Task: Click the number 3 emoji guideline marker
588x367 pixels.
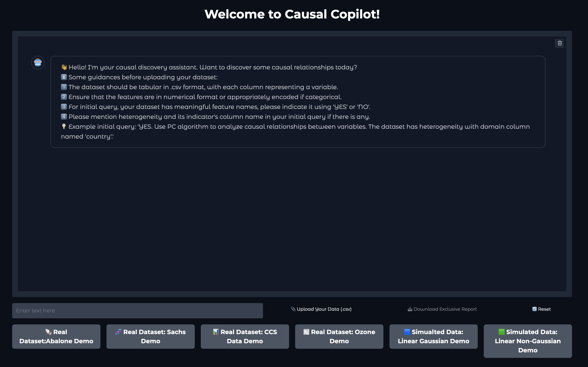Action: (x=64, y=106)
